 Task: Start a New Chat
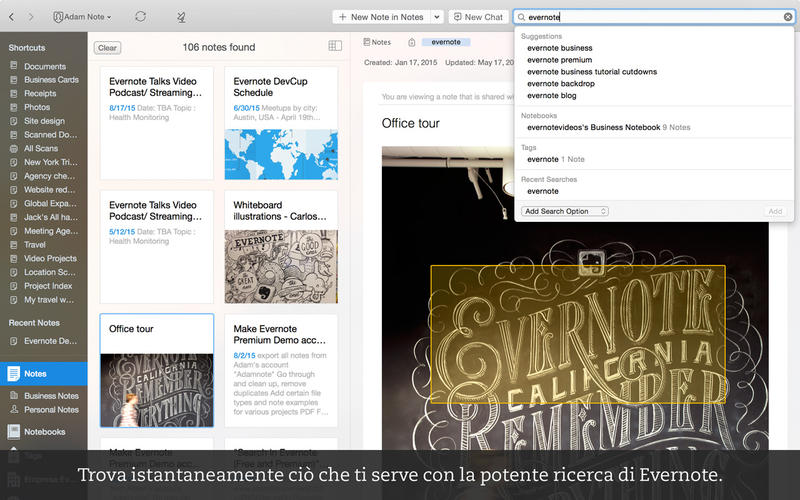(478, 17)
